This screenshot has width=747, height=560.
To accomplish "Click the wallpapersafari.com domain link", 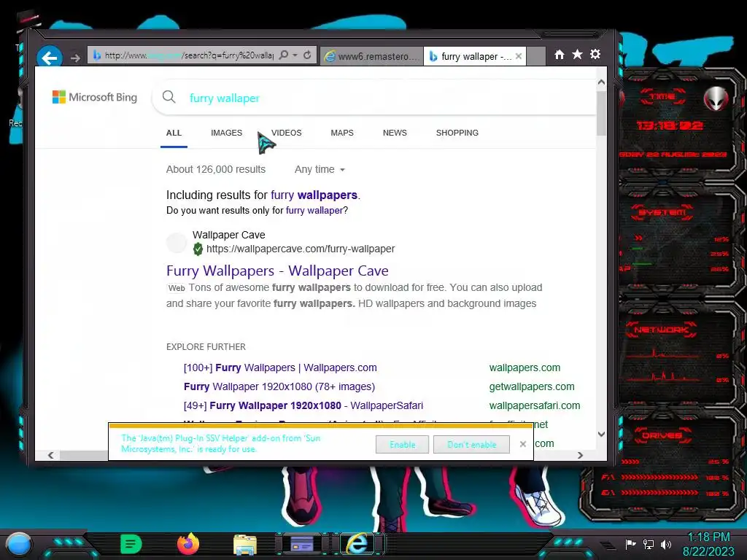I will (535, 405).
